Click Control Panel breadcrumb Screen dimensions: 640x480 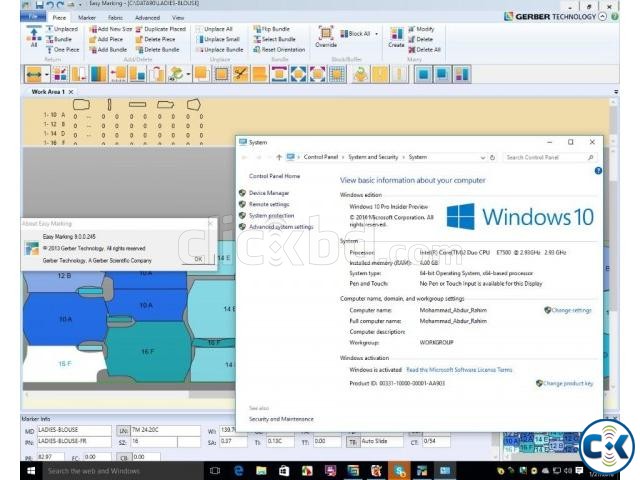point(321,157)
